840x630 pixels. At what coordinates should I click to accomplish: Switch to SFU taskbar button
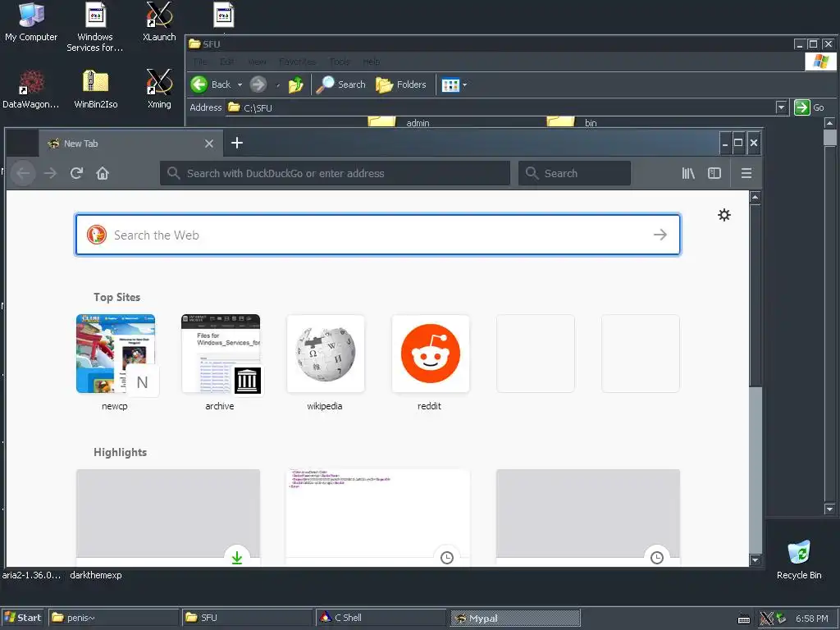[247, 618]
